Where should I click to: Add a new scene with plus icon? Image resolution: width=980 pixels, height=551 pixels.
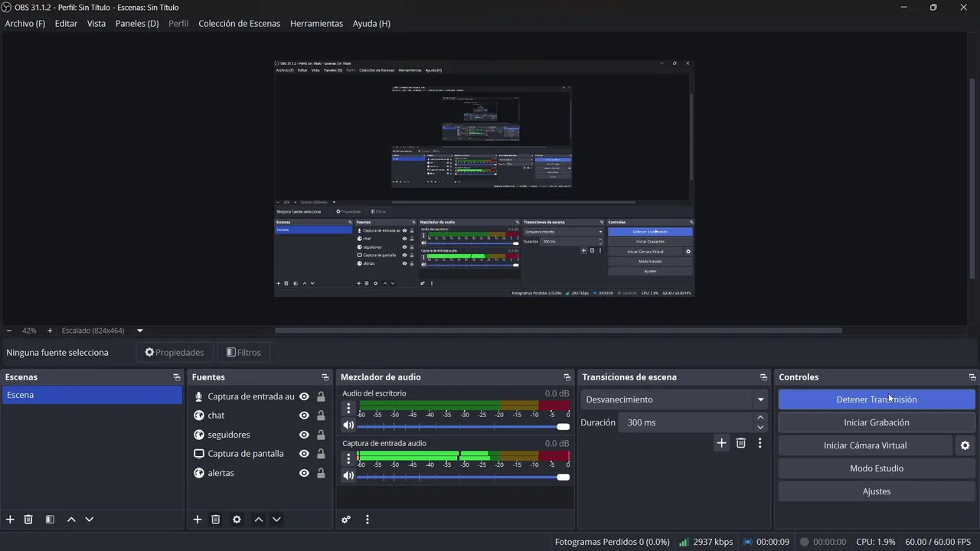(x=10, y=519)
